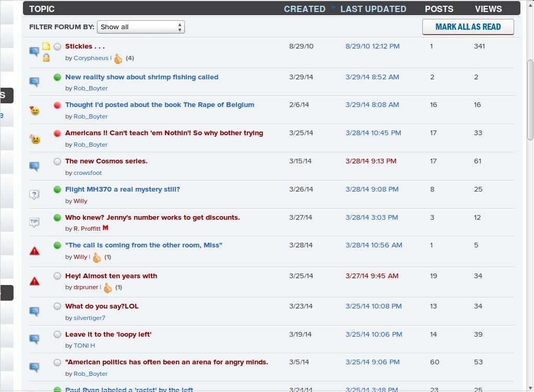Sort topics by Last Updated column
The image size is (534, 392).
pyautogui.click(x=373, y=9)
